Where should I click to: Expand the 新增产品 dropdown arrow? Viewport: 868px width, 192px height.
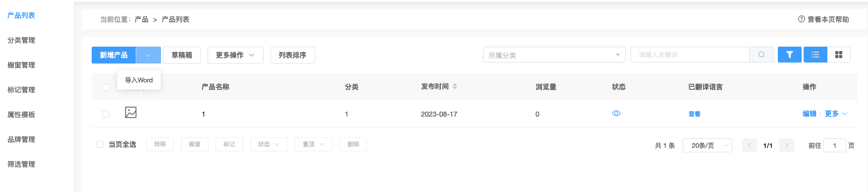pos(148,55)
